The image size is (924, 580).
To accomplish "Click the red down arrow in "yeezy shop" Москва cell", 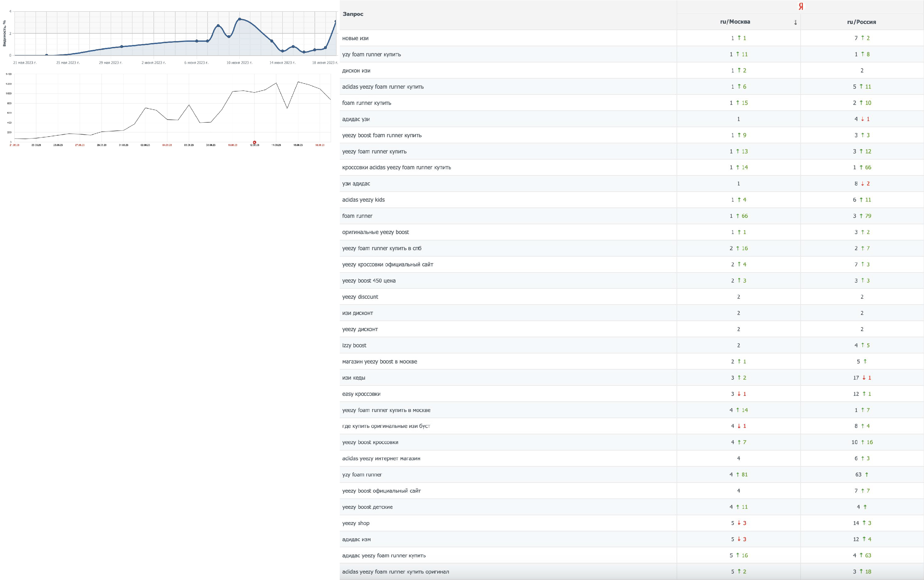I will (x=739, y=523).
